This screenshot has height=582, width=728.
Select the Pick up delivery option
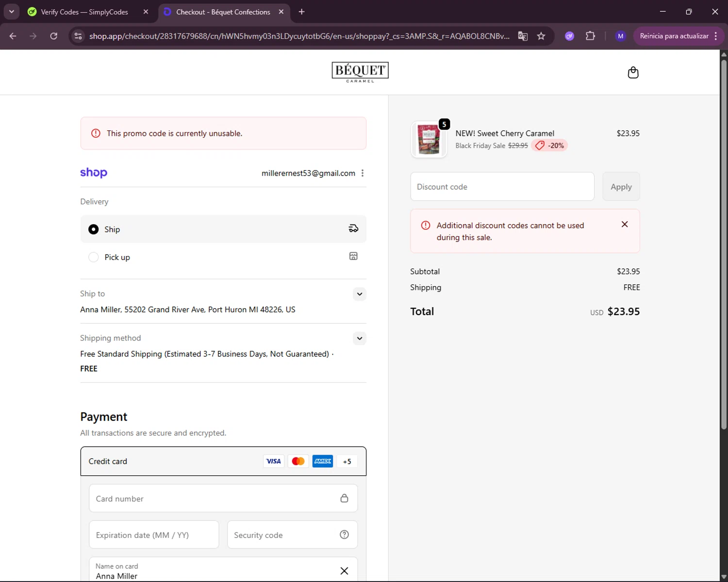pyautogui.click(x=223, y=257)
